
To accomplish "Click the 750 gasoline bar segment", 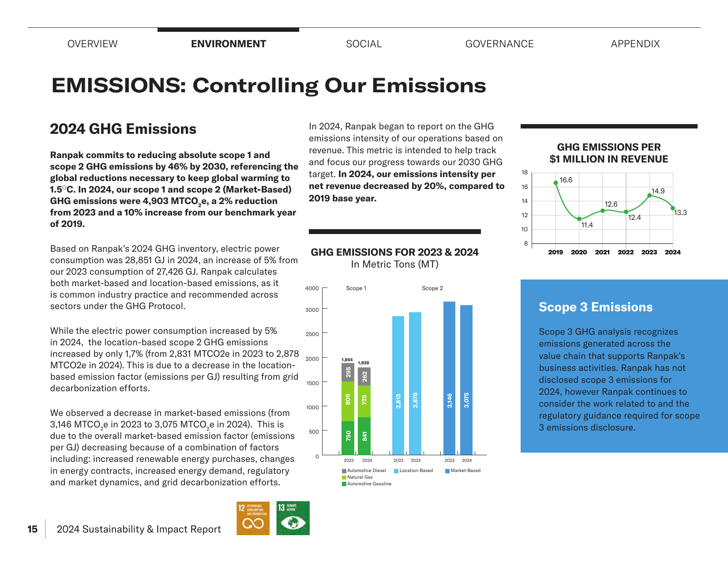I will pyautogui.click(x=348, y=438).
